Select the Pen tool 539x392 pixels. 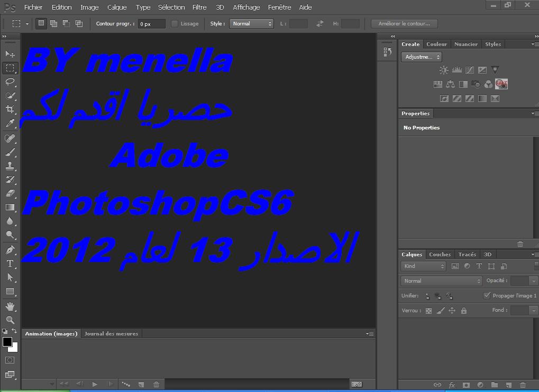(10, 250)
